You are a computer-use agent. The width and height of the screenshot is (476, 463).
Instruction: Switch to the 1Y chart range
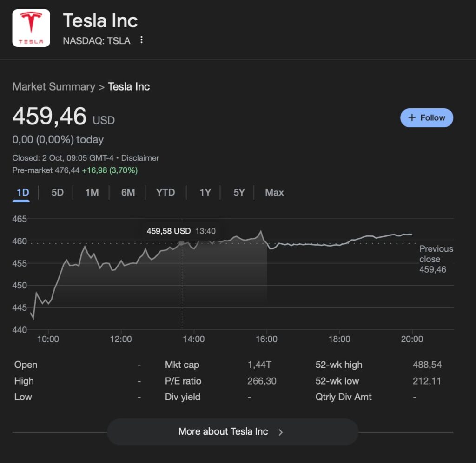205,193
